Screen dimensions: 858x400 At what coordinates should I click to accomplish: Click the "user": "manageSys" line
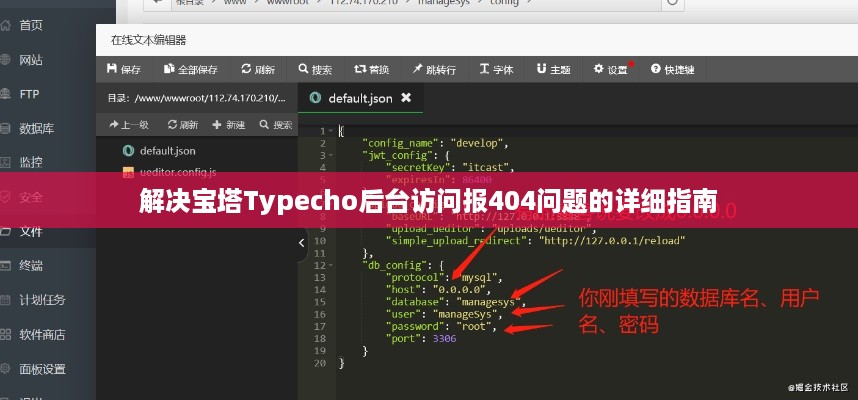444,315
